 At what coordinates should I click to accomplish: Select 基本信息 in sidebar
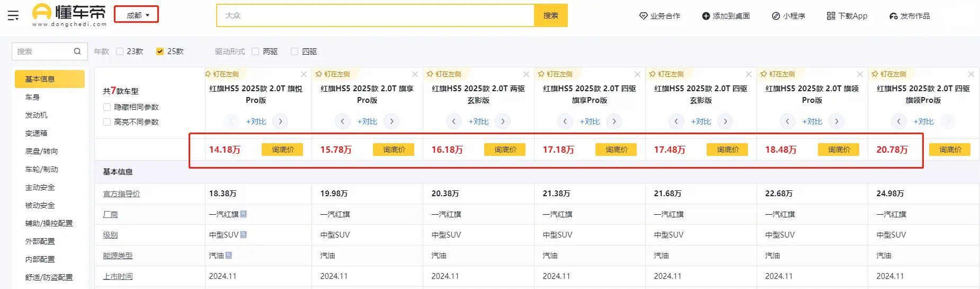(x=50, y=79)
